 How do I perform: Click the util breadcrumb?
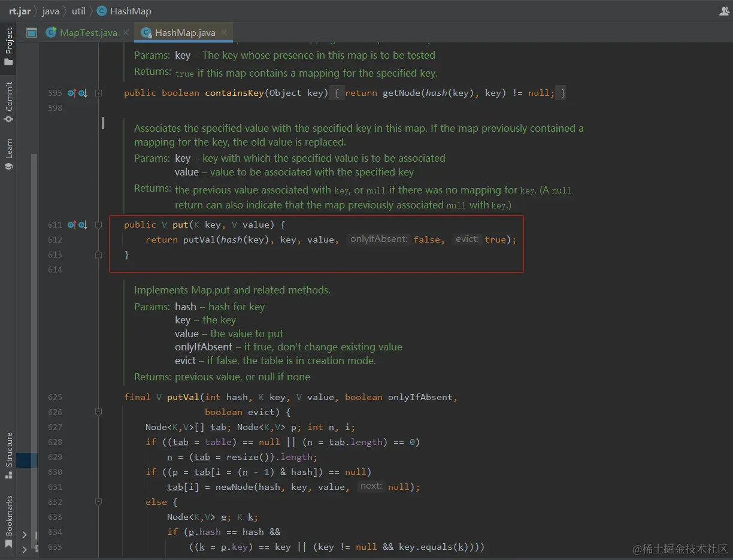pyautogui.click(x=78, y=11)
